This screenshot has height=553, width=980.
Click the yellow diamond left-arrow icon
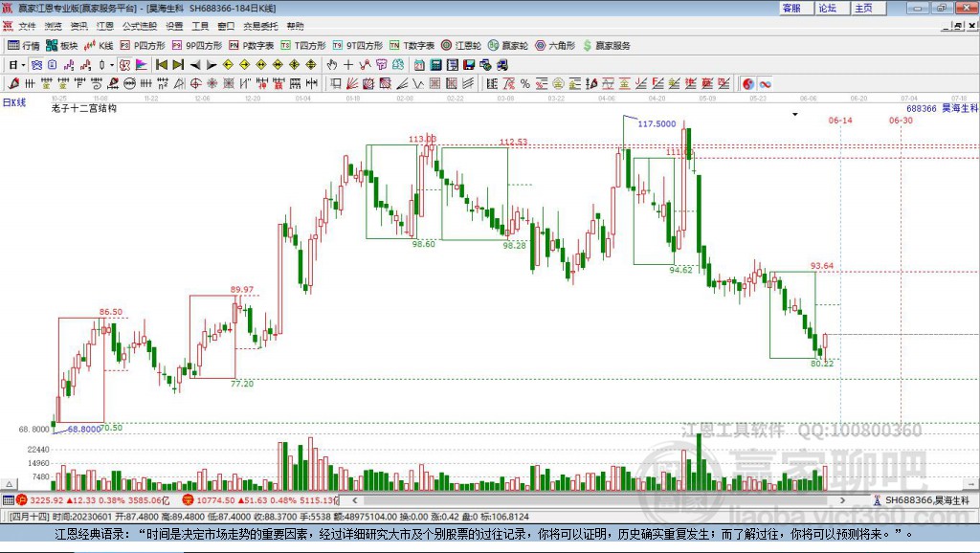[x=228, y=65]
